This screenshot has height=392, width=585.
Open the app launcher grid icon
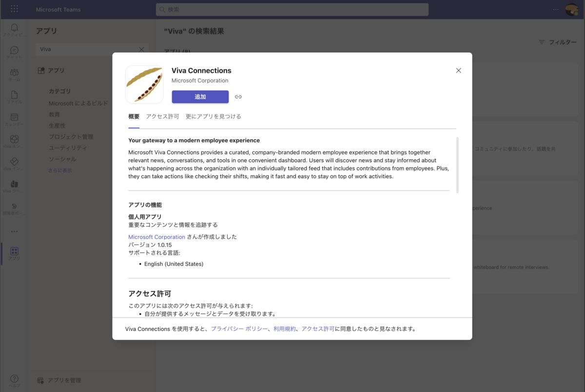[14, 9]
